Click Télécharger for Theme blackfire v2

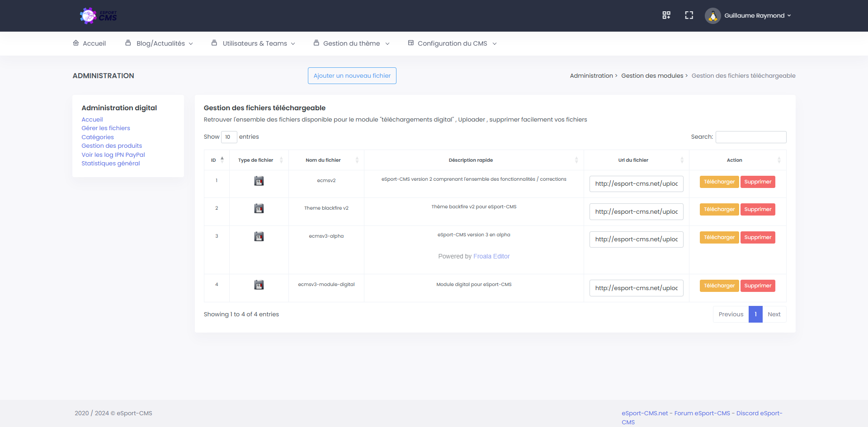719,209
